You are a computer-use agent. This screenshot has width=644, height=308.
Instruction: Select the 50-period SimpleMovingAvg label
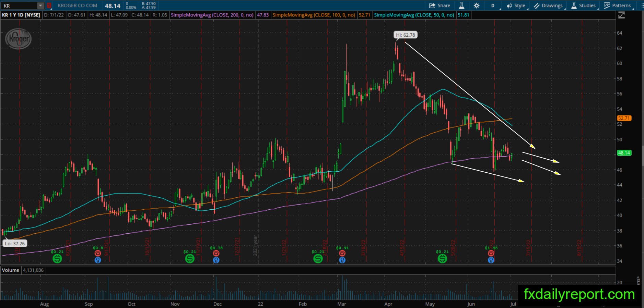point(414,15)
